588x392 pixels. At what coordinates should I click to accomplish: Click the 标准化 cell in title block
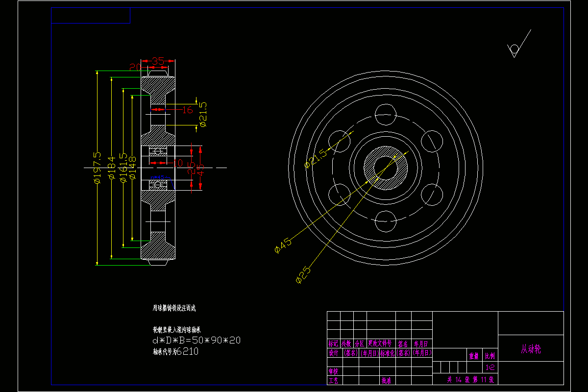pos(387,353)
